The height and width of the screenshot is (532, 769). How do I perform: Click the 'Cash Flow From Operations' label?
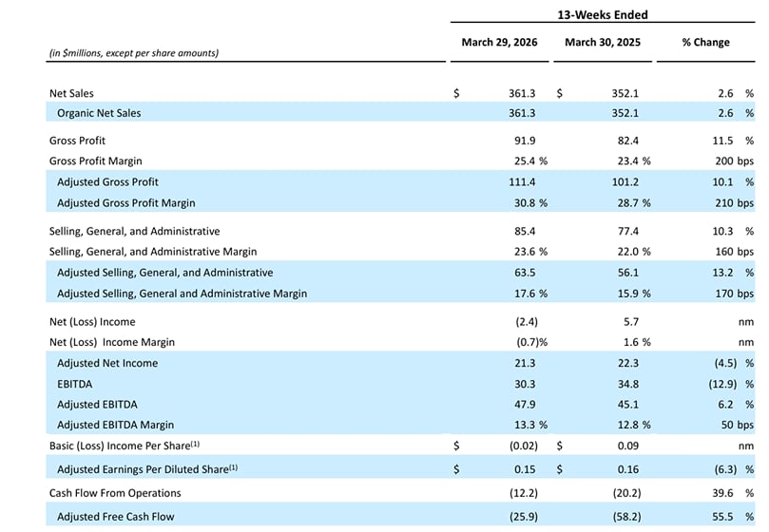115,493
